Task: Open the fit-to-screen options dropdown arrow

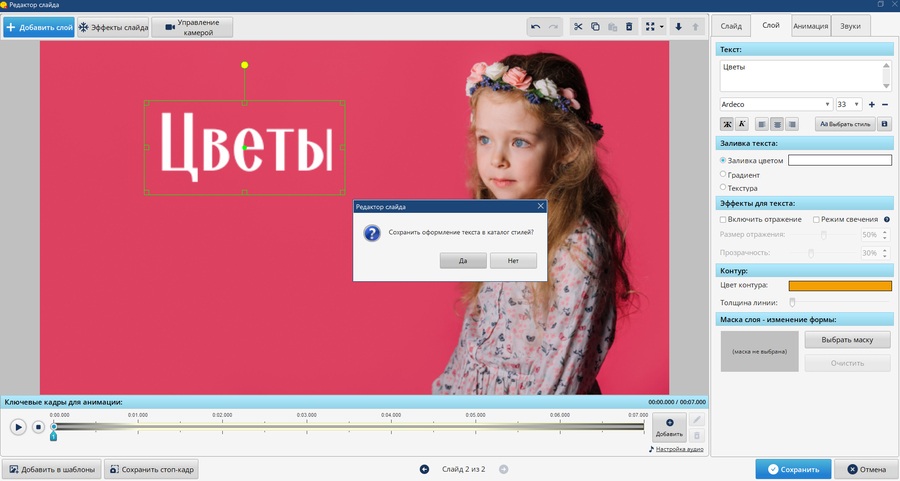Action: pyautogui.click(x=662, y=27)
